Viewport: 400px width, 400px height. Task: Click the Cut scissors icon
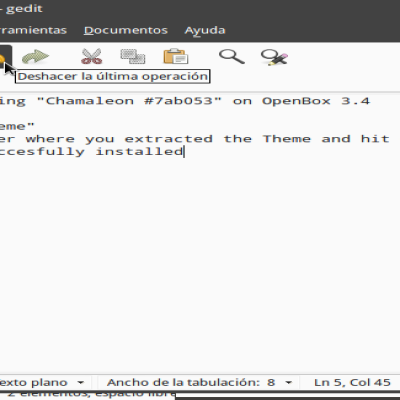point(91,56)
